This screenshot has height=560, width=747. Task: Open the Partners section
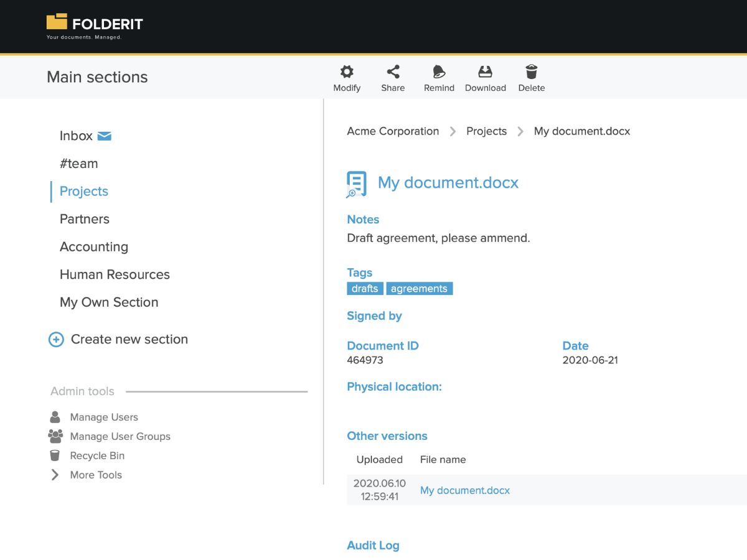click(85, 219)
